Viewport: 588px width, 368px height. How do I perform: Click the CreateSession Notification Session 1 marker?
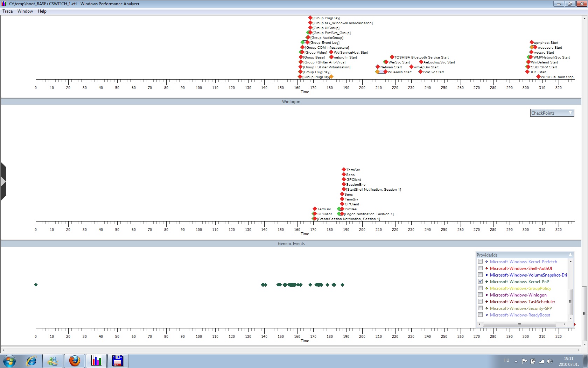315,219
